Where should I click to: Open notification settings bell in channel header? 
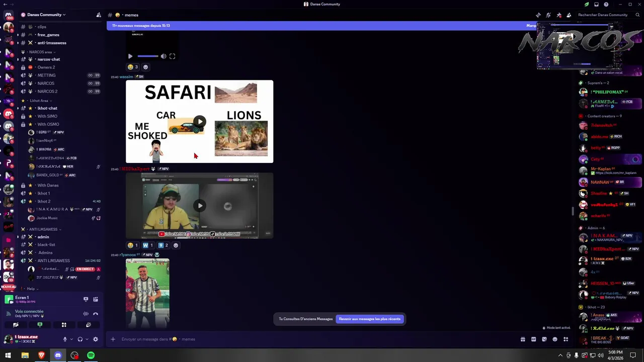point(548,15)
